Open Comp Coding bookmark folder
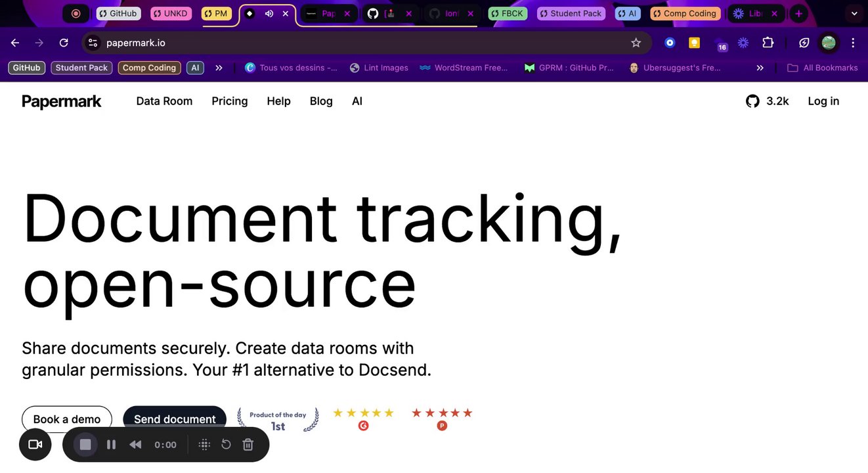The image size is (868, 473). tap(149, 68)
